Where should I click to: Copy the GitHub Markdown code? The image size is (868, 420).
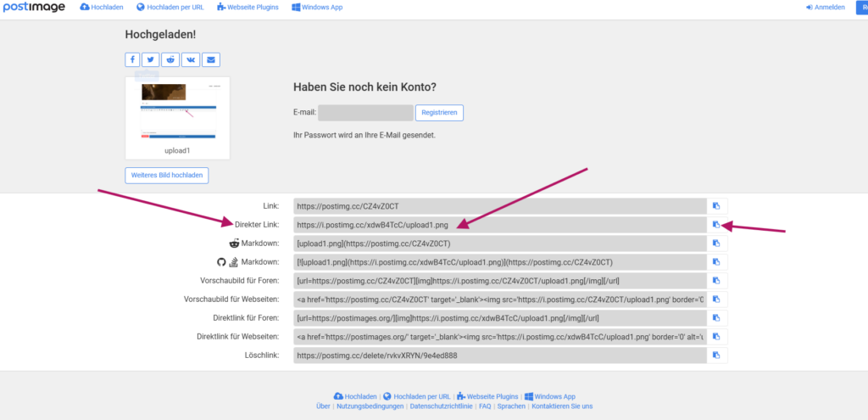pos(716,262)
